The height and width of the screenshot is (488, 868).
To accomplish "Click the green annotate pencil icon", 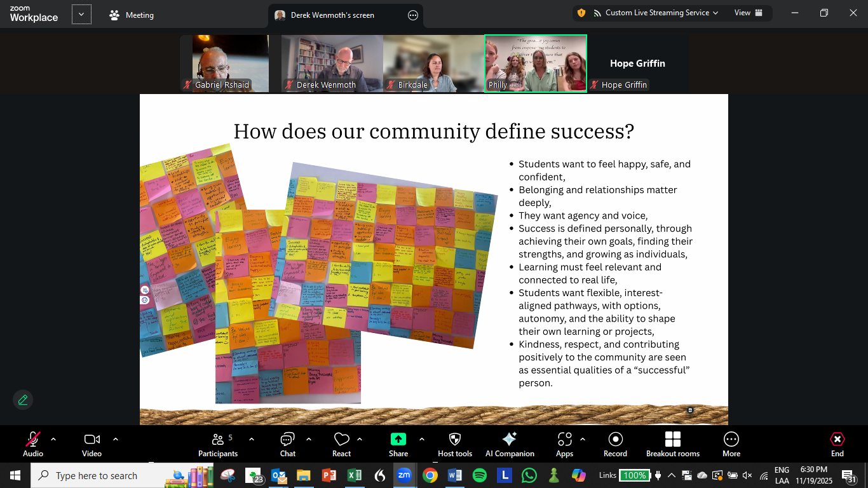I will 23,400.
